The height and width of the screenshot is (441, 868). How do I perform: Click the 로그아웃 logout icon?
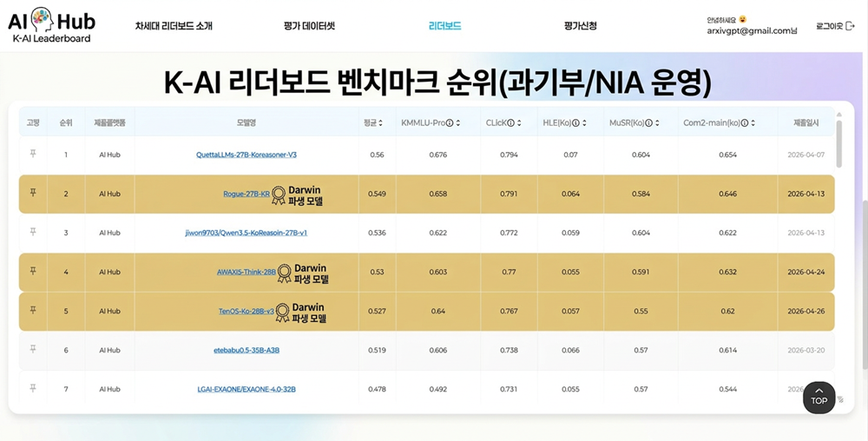851,26
